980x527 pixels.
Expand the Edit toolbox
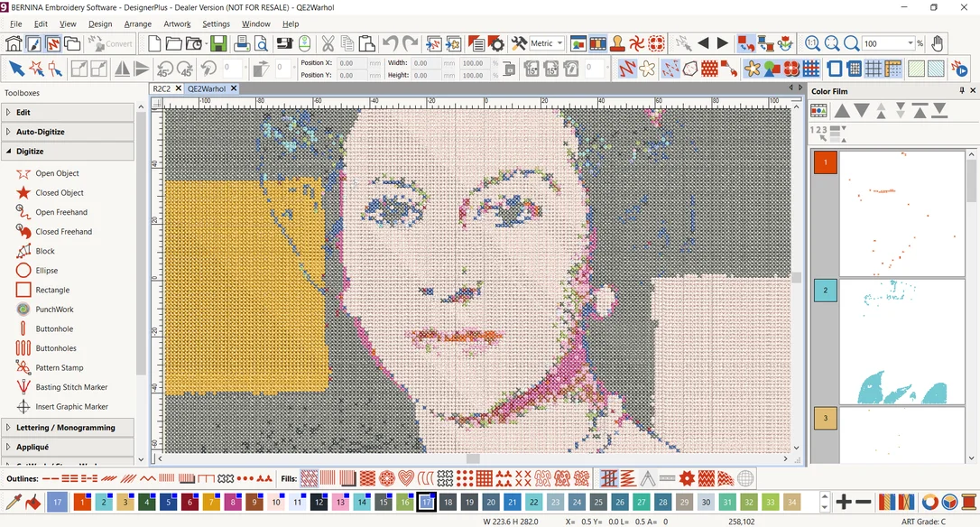coord(68,113)
